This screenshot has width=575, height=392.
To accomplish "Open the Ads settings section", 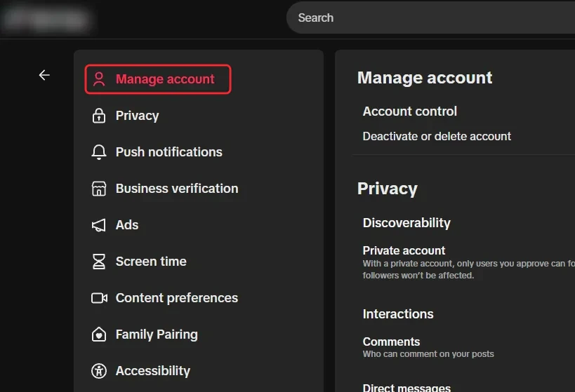I will (127, 225).
